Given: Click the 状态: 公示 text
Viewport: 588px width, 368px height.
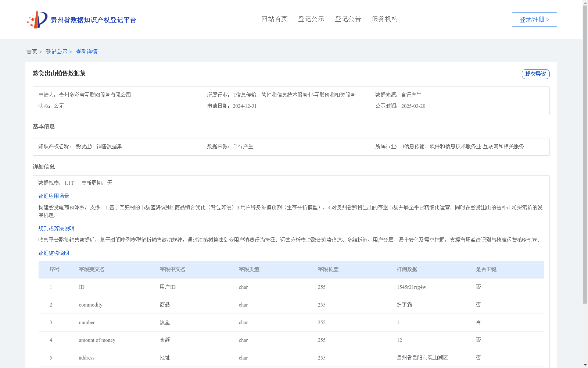Looking at the screenshot, I should point(51,106).
